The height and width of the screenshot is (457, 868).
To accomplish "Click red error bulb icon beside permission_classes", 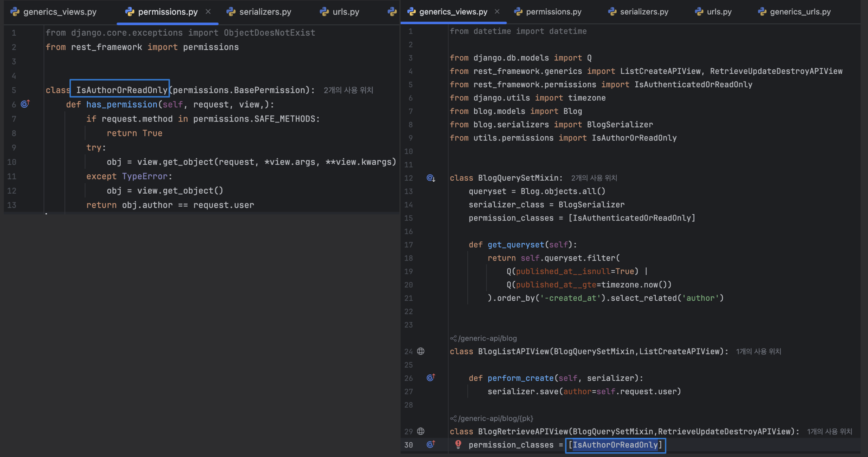I will pyautogui.click(x=458, y=444).
